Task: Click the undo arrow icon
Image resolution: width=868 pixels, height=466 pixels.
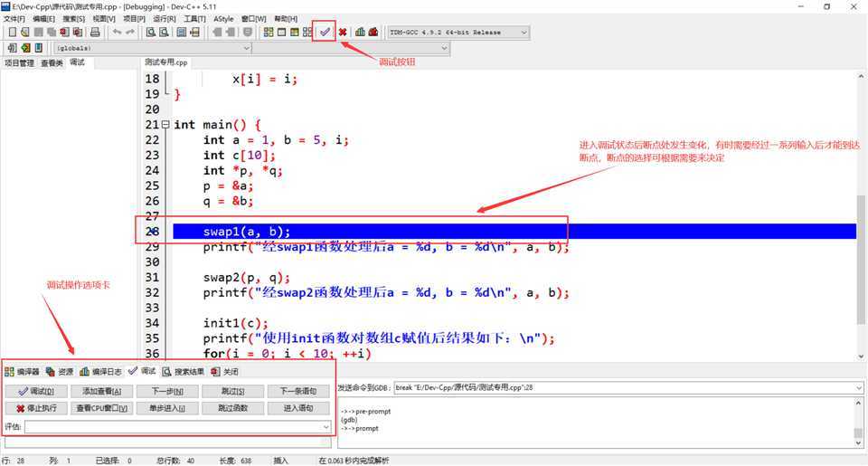Action: click(x=117, y=33)
